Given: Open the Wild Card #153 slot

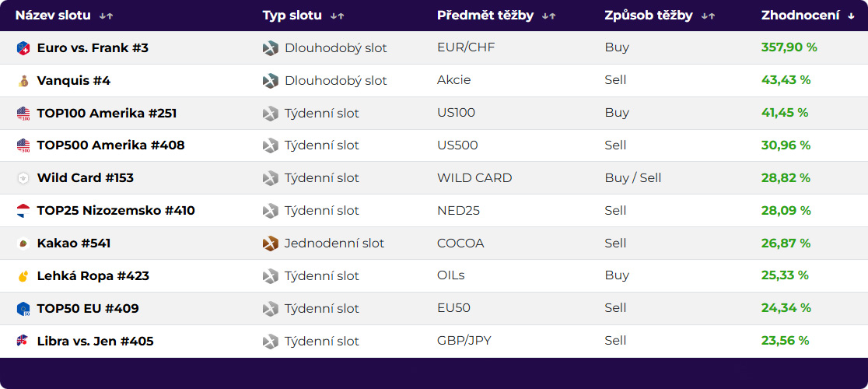Looking at the screenshot, I should point(86,178).
